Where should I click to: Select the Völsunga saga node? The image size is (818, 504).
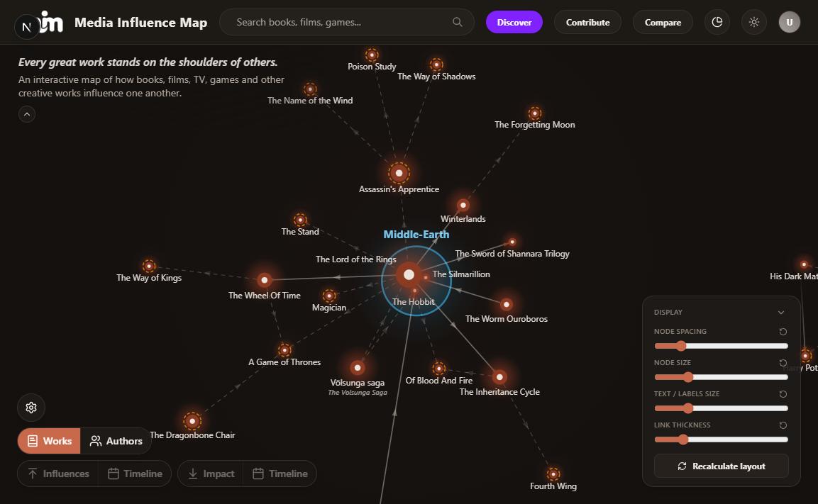[x=358, y=368]
